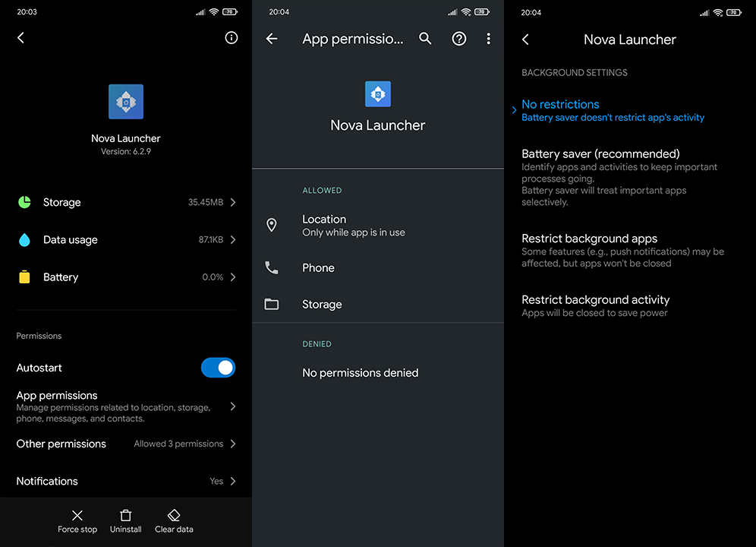This screenshot has height=547, width=756.
Task: Open help on the App permissions screen
Action: tap(459, 39)
